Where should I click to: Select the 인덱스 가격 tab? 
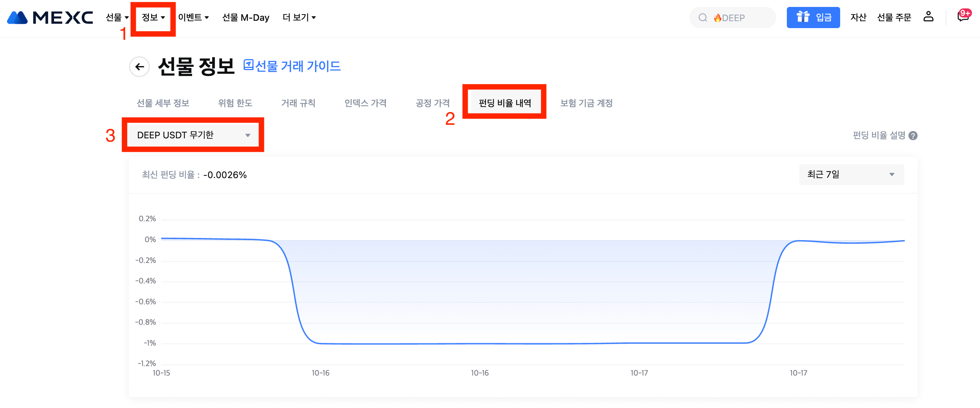[x=365, y=103]
